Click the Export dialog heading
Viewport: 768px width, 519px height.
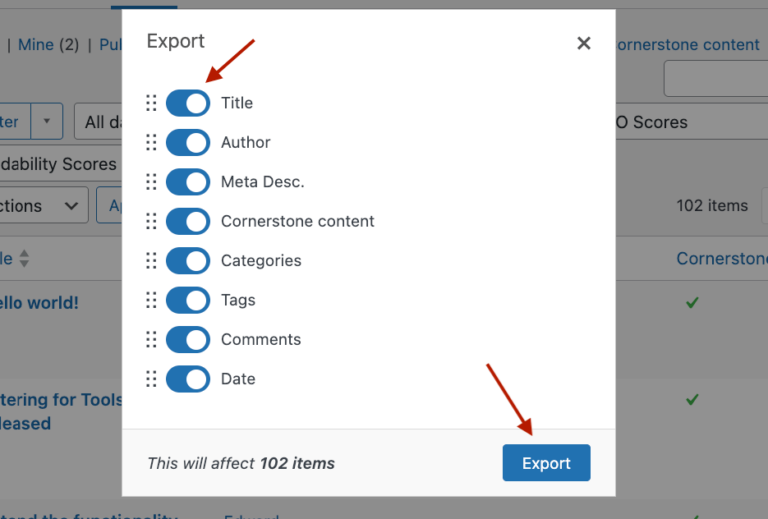[x=175, y=41]
